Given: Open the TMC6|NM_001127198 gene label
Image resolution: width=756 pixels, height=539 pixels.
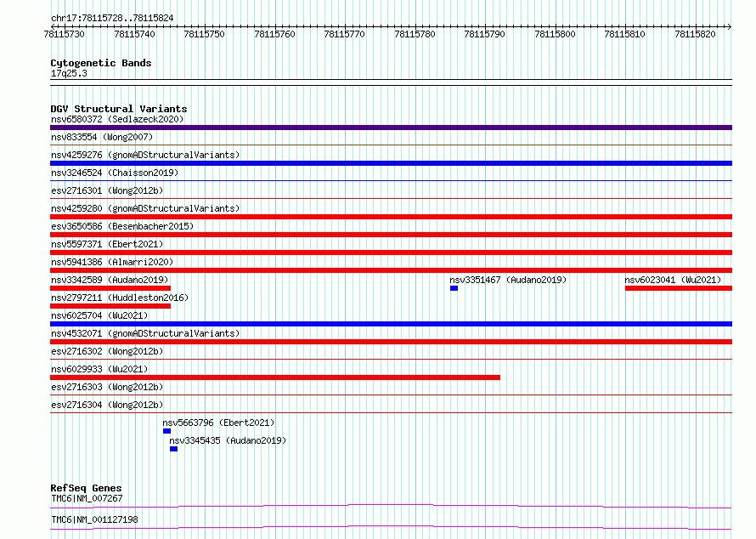Looking at the screenshot, I should click(x=94, y=519).
